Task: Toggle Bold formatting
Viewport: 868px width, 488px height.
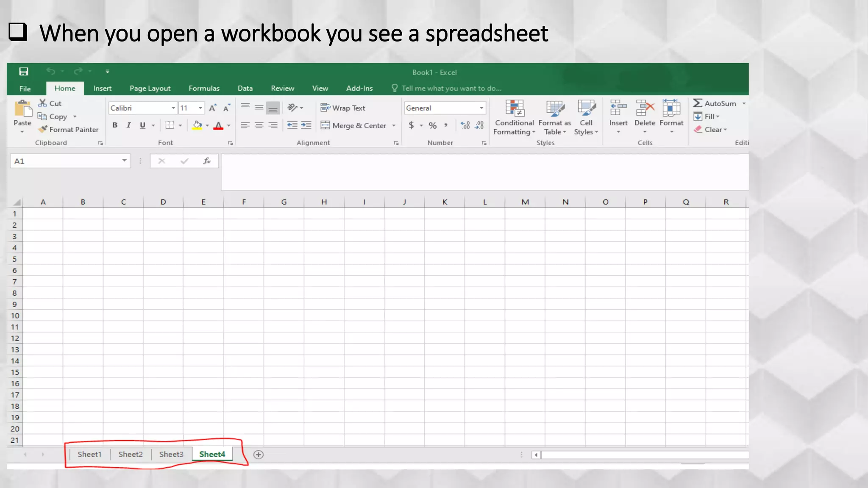Action: point(115,125)
